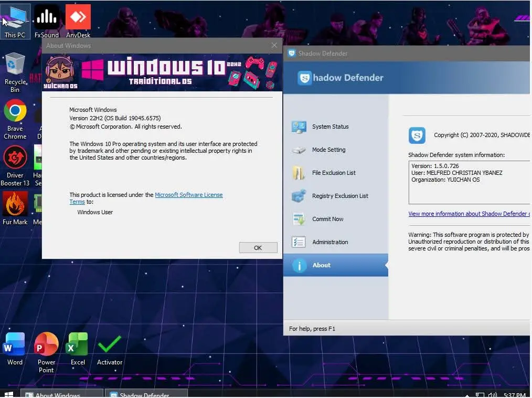
Task: Click the Shadow Defender banner logo
Action: point(305,78)
